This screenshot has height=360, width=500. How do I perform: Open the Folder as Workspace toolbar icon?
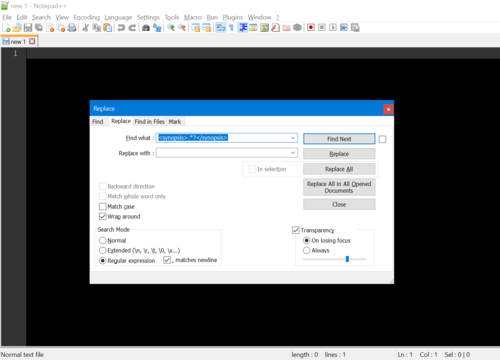coord(286,28)
